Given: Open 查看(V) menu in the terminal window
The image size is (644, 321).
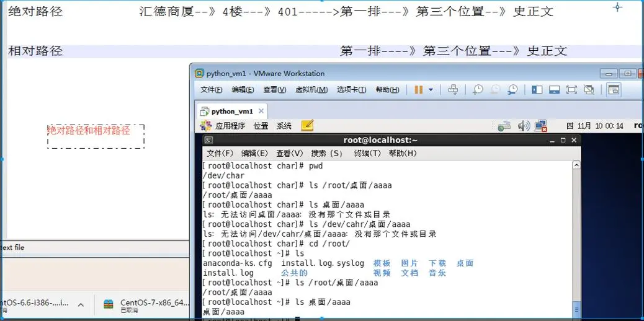Looking at the screenshot, I should coord(290,153).
